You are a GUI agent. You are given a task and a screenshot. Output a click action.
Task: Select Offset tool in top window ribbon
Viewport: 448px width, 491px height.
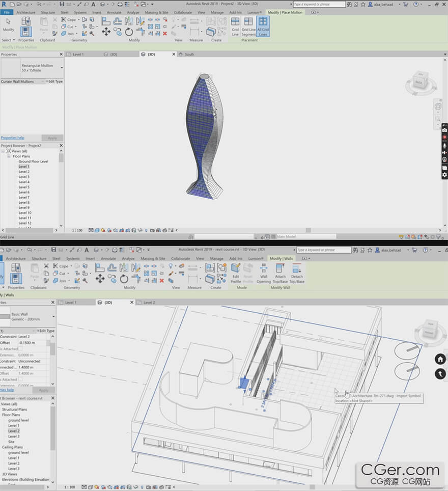click(118, 21)
